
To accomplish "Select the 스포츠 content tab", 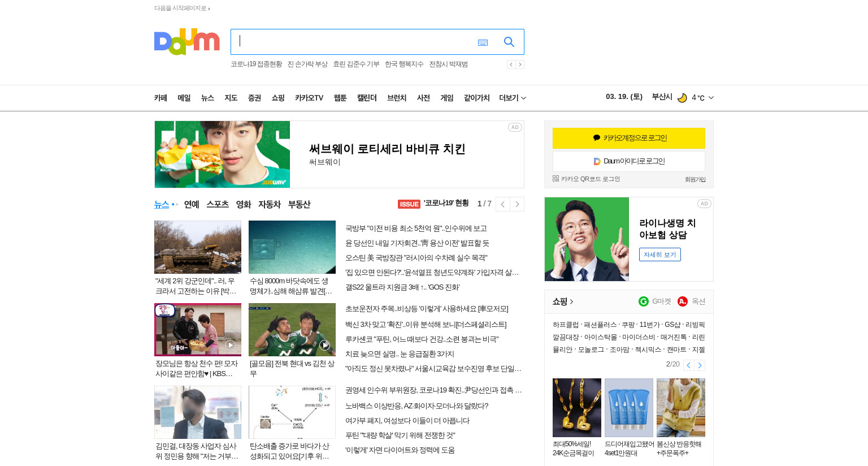I will click(x=218, y=204).
